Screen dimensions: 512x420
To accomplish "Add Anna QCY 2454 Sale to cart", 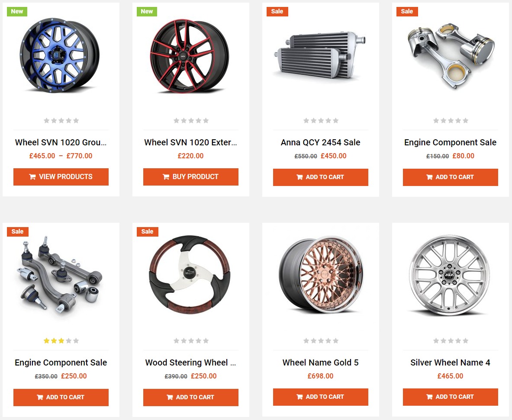I will (x=321, y=177).
